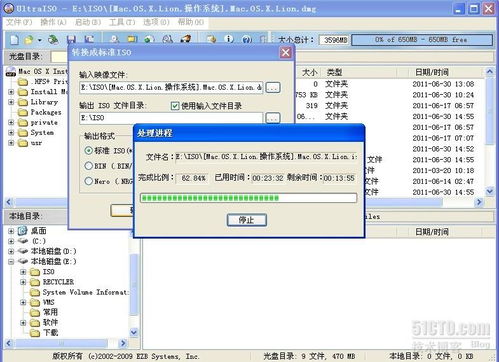Click the 停止 button
This screenshot has height=362, width=499.
[x=247, y=220]
